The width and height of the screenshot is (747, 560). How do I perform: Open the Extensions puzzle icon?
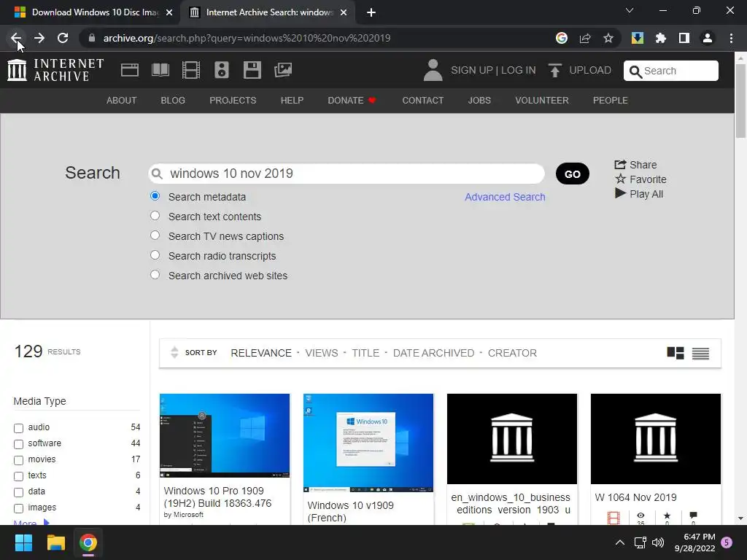coord(661,38)
